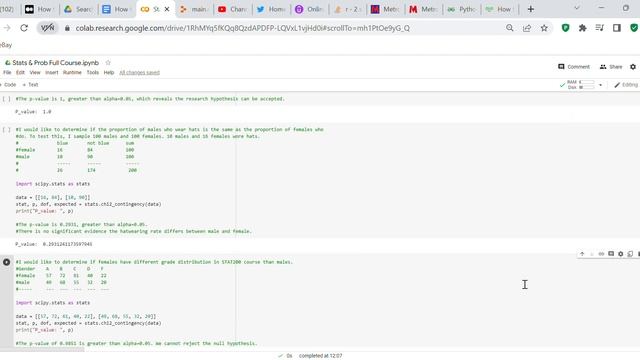The image size is (640, 360).
Task: Click the connected checkmark next to RAM
Action: tap(562, 85)
